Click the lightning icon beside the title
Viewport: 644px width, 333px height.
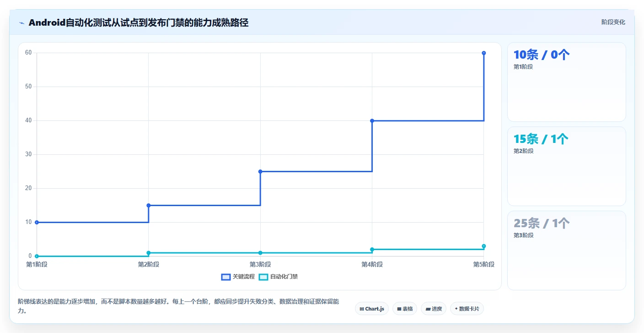[x=21, y=23]
